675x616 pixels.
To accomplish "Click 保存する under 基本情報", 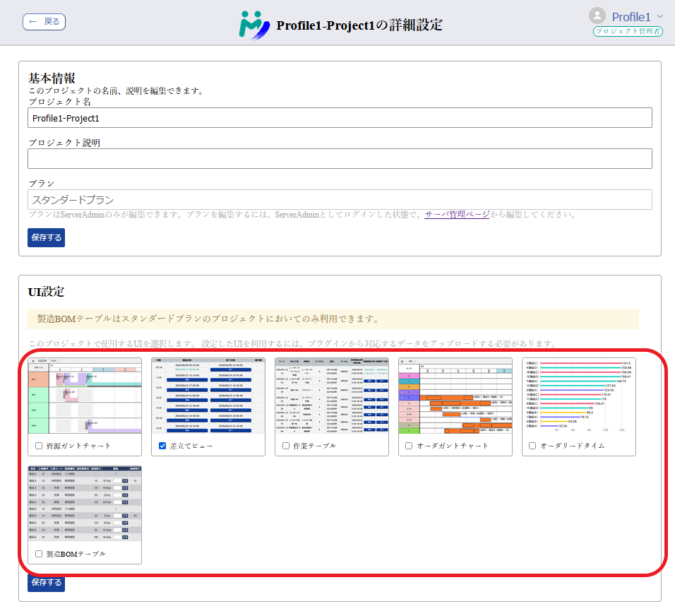I will pyautogui.click(x=45, y=239).
